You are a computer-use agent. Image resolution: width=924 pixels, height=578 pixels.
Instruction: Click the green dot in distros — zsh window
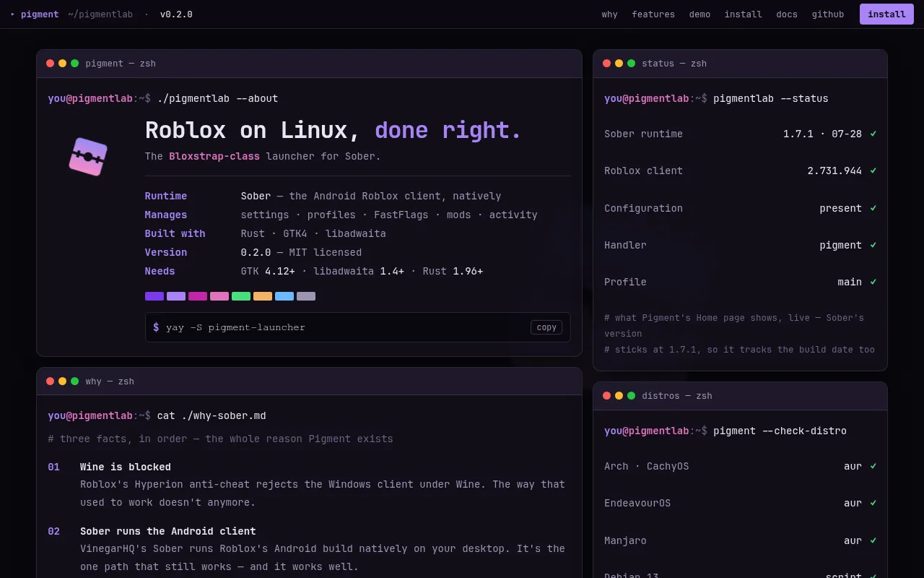point(632,396)
